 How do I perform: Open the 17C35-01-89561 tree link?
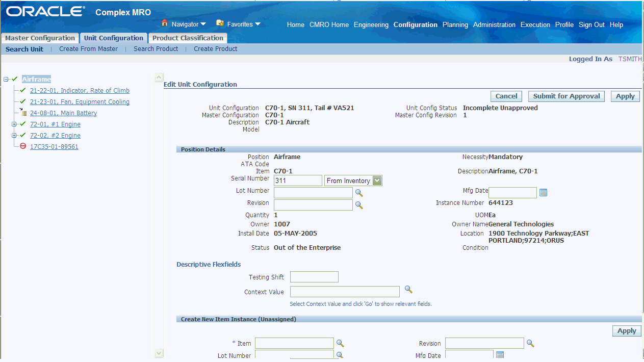coord(54,146)
